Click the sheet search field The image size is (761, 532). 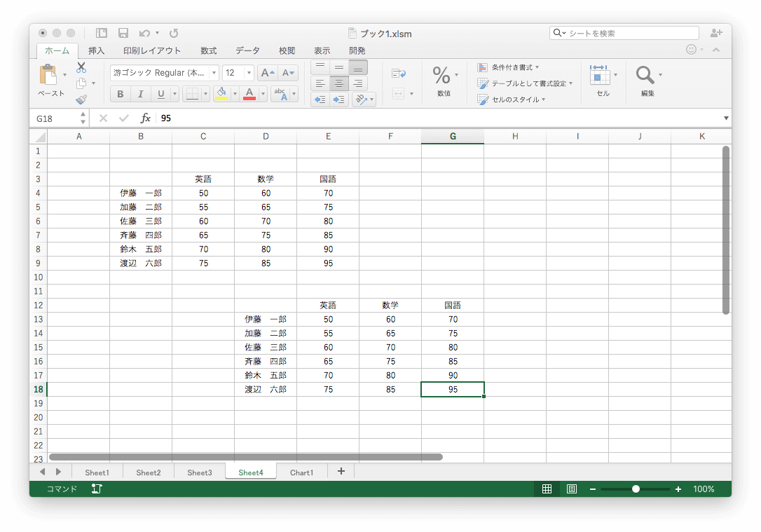[x=624, y=33]
